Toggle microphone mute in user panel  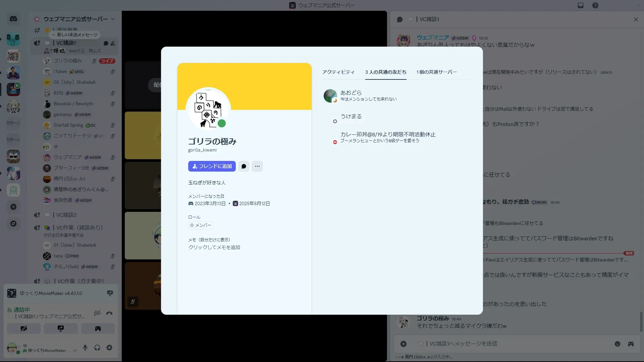coord(85,348)
